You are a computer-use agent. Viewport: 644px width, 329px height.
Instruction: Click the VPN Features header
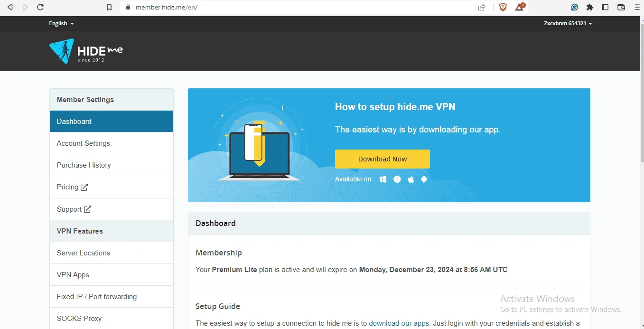(112, 231)
